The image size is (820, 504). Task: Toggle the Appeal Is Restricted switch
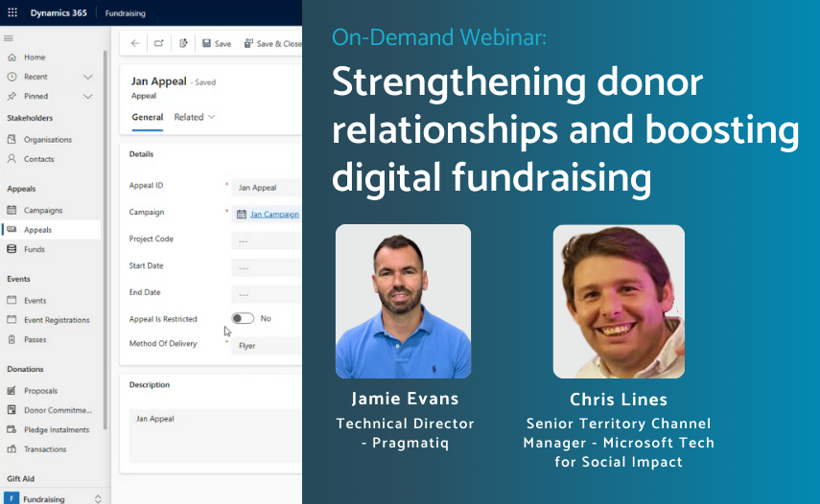click(x=243, y=318)
